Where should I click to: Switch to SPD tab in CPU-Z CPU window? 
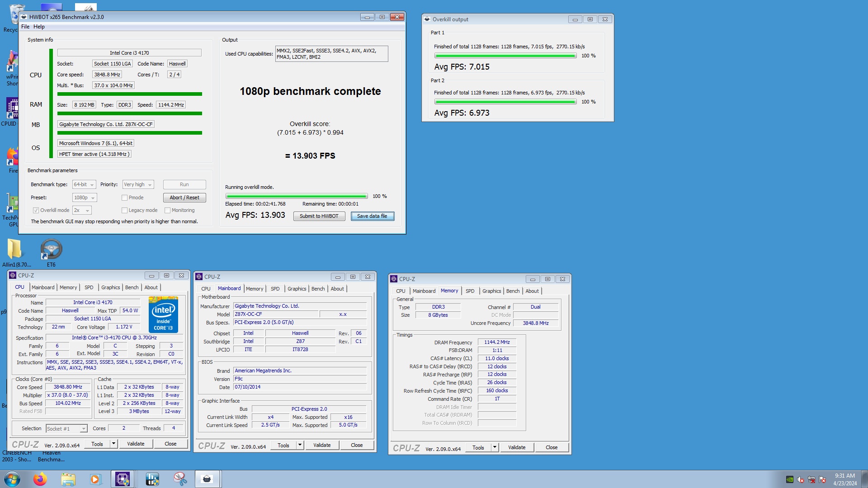(x=89, y=287)
